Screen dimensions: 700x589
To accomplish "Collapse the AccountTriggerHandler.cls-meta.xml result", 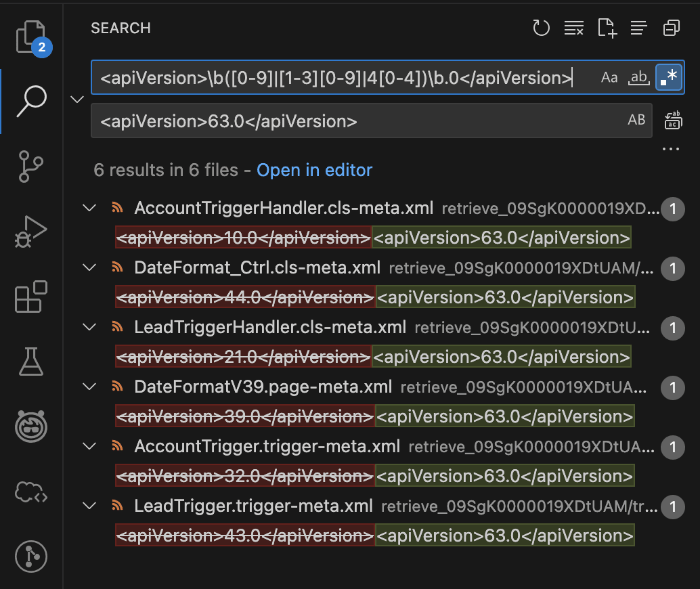I will coord(89,208).
